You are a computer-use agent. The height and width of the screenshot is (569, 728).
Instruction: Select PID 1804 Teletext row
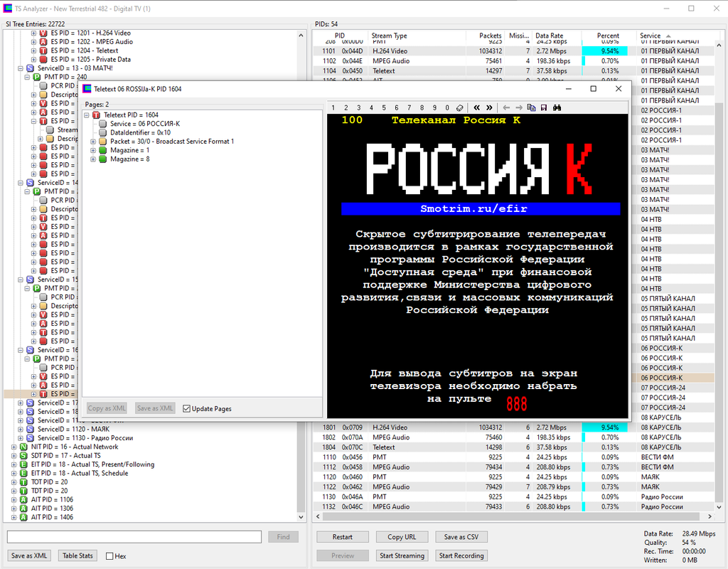tap(513, 447)
